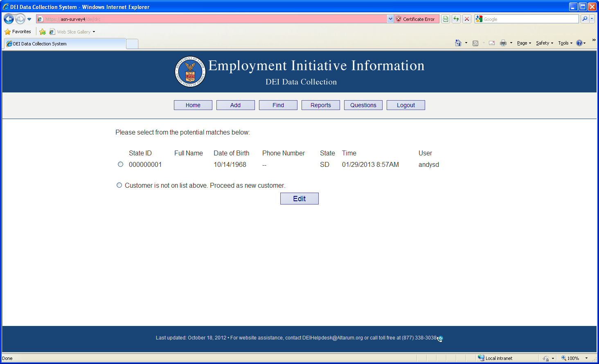Image resolution: width=599 pixels, height=364 pixels.
Task: Click the time value 01/29/2013 8:57AM
Action: tap(370, 164)
